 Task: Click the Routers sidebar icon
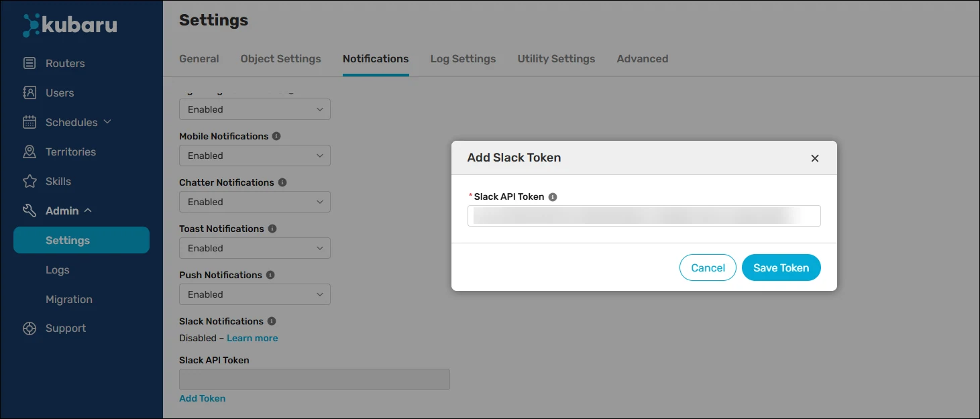30,63
